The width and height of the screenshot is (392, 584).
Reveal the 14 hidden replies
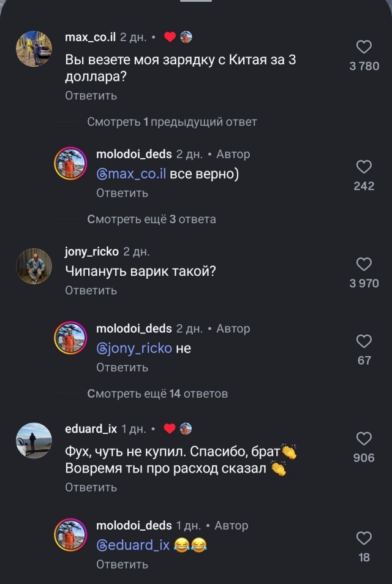[158, 395]
